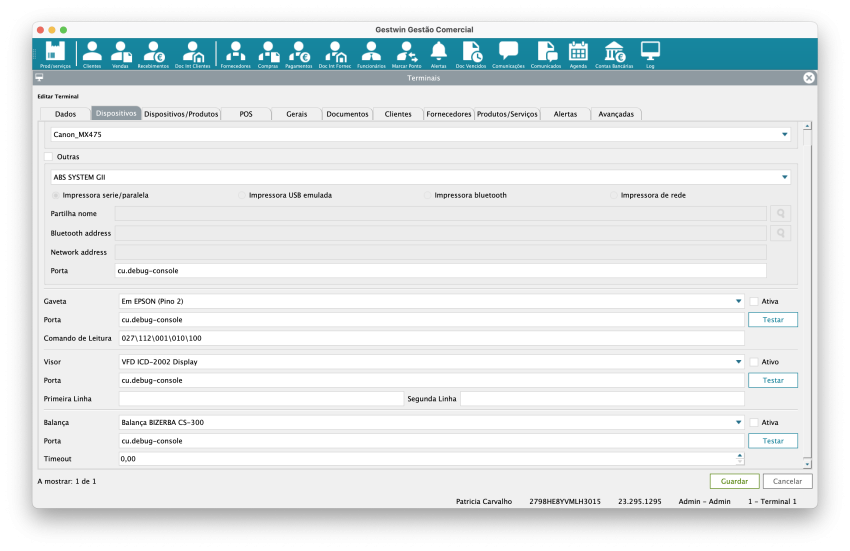The image size is (850, 551).
Task: Expand the Canon_MX475 printer dropdown
Action: coord(784,134)
